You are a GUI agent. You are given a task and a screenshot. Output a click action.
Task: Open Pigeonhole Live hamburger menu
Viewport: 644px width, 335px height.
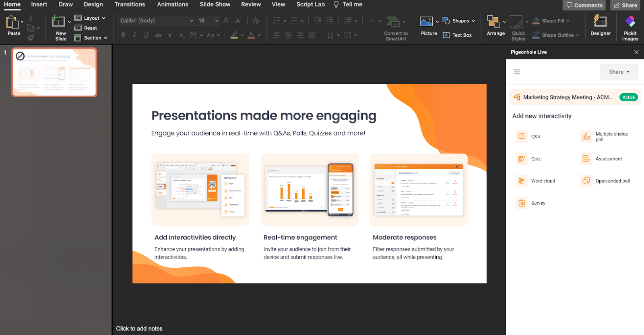(517, 72)
